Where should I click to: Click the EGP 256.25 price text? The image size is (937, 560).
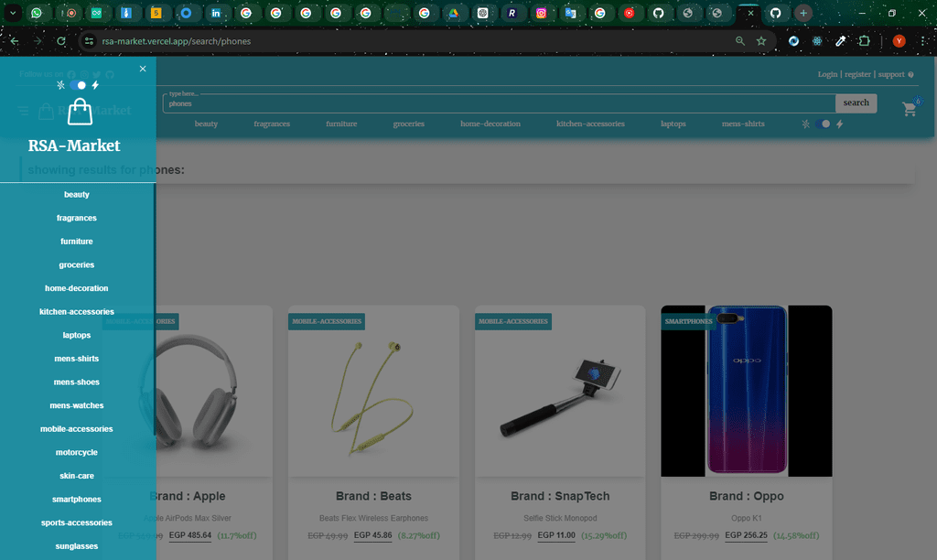pyautogui.click(x=746, y=535)
